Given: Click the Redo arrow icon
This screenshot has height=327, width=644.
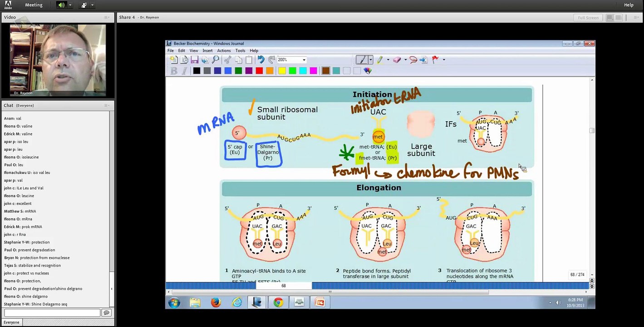Looking at the screenshot, I should (271, 59).
